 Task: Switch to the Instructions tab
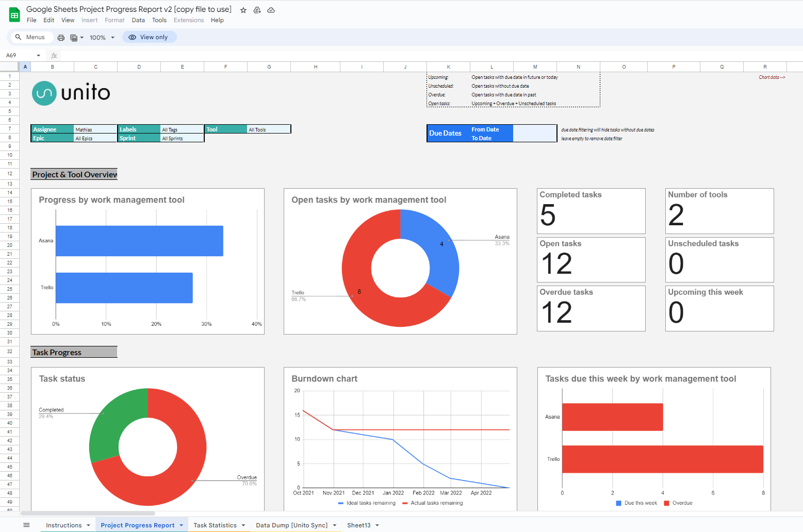point(63,524)
